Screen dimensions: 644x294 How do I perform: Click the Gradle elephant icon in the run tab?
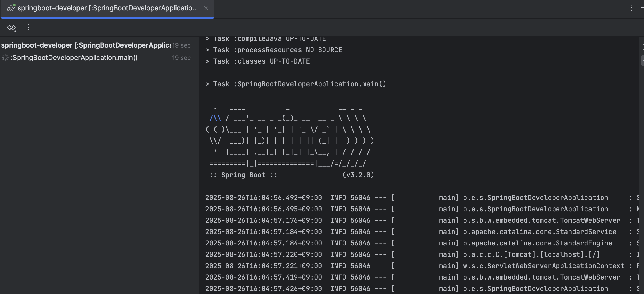click(11, 8)
